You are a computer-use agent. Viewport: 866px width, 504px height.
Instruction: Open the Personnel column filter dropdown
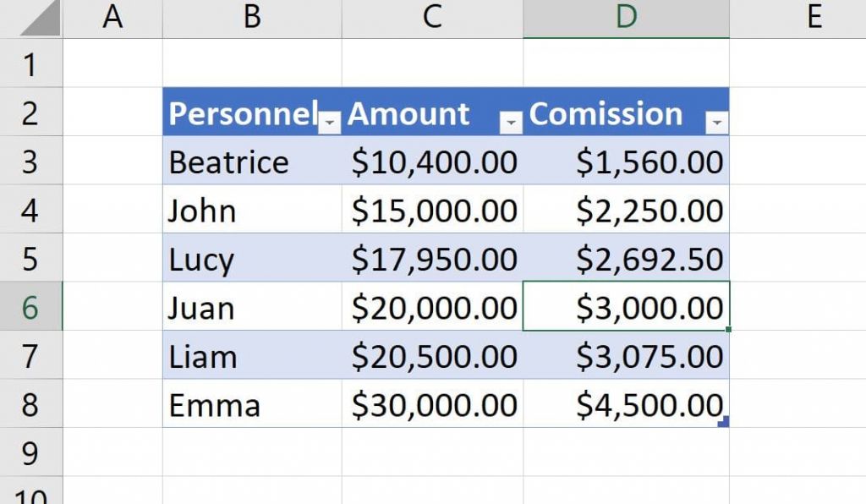click(330, 123)
